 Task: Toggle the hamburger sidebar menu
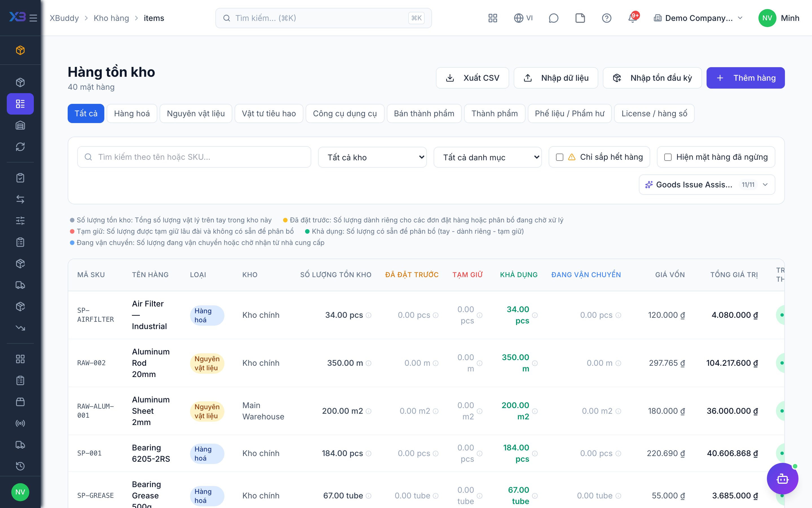[33, 18]
